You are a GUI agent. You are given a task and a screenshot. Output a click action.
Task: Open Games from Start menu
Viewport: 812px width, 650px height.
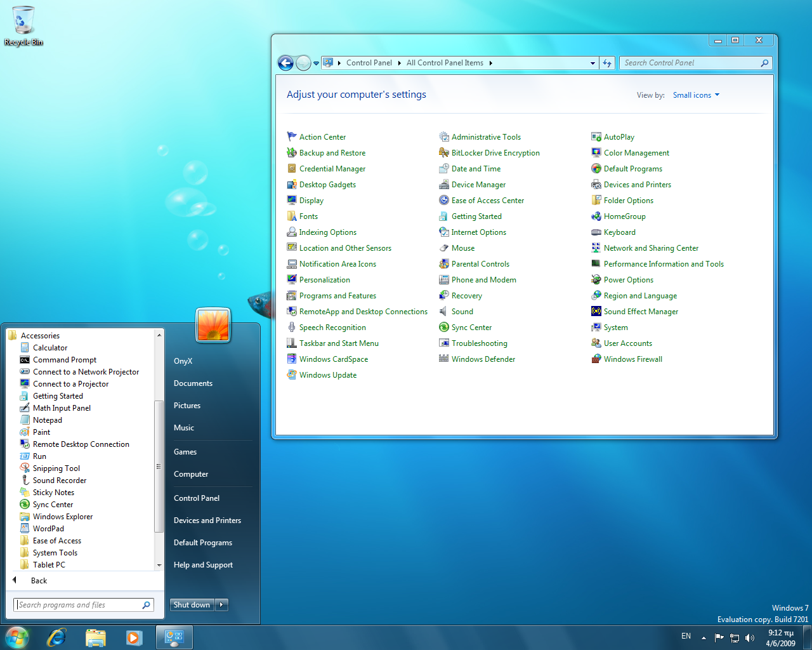tap(185, 451)
